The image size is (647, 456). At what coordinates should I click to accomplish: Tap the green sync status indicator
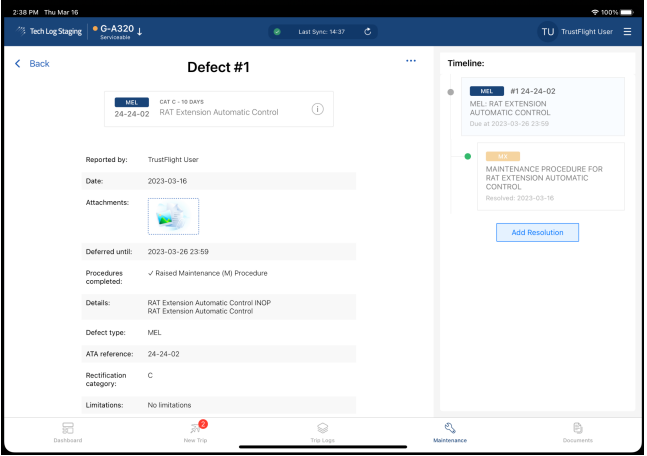(x=277, y=32)
